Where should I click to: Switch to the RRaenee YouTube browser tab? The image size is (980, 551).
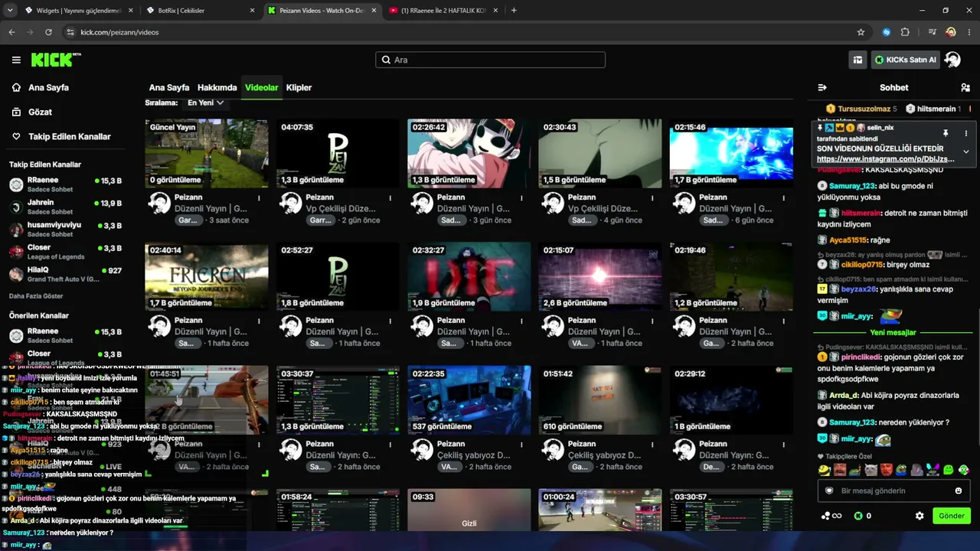tap(446, 10)
